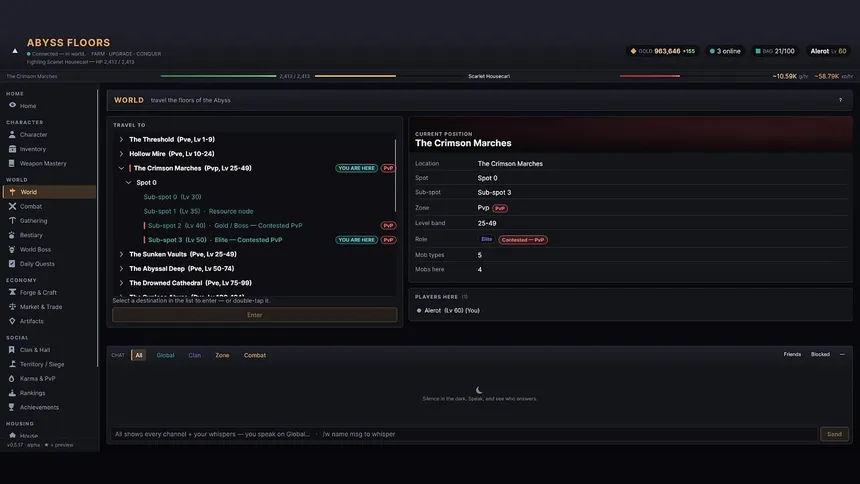Viewport: 860px width, 484px height.
Task: Open the Rankings podium icon
Action: 12,393
